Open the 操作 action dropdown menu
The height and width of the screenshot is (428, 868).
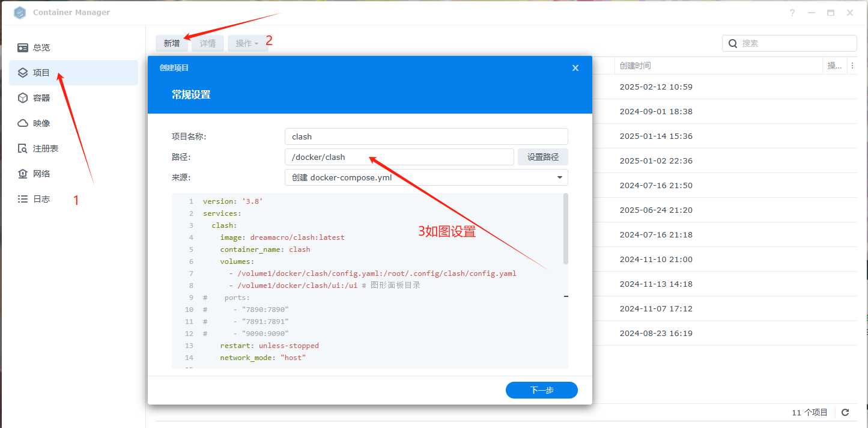247,43
